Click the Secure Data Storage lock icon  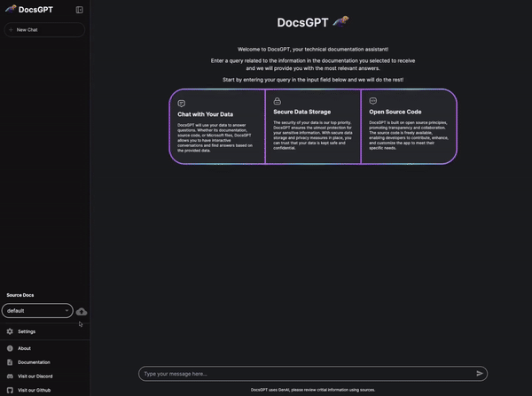pos(278,101)
